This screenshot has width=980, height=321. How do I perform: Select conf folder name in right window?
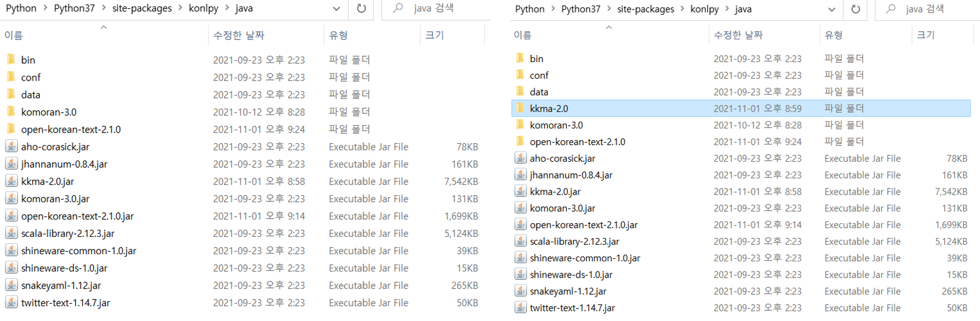coord(539,75)
